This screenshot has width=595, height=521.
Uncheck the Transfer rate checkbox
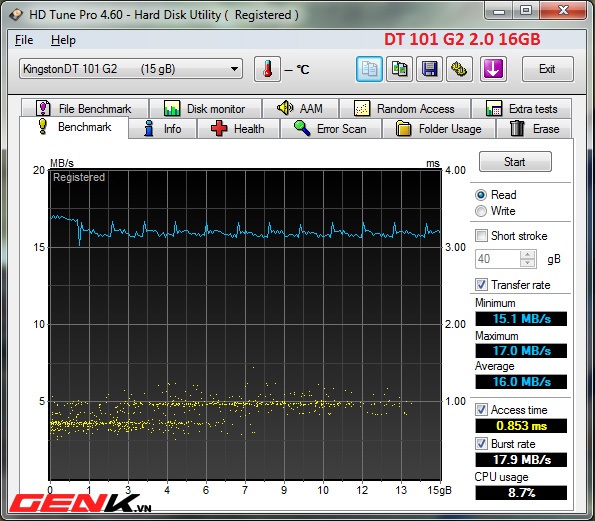tap(481, 284)
